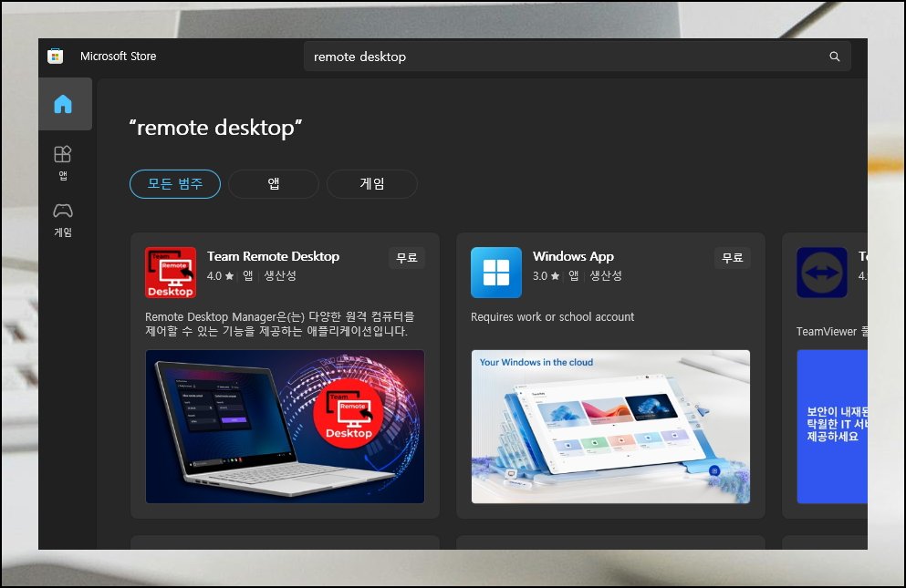
Task: Open the 앱 (Apps) sidebar section
Action: click(x=63, y=163)
